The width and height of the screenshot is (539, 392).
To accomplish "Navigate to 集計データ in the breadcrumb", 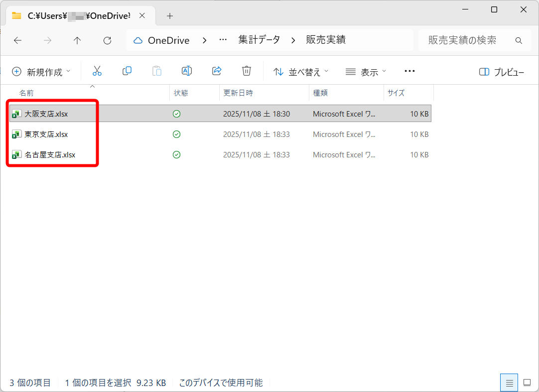I will 259,40.
